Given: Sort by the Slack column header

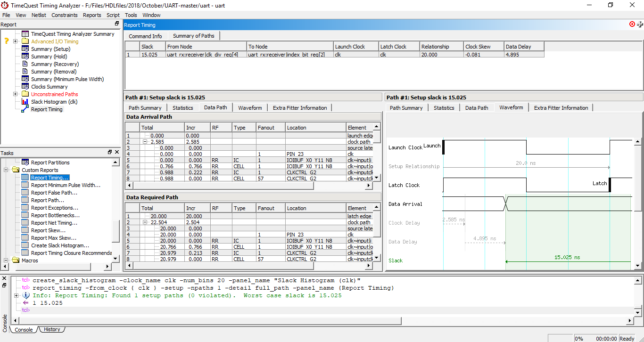Looking at the screenshot, I should click(x=152, y=47).
